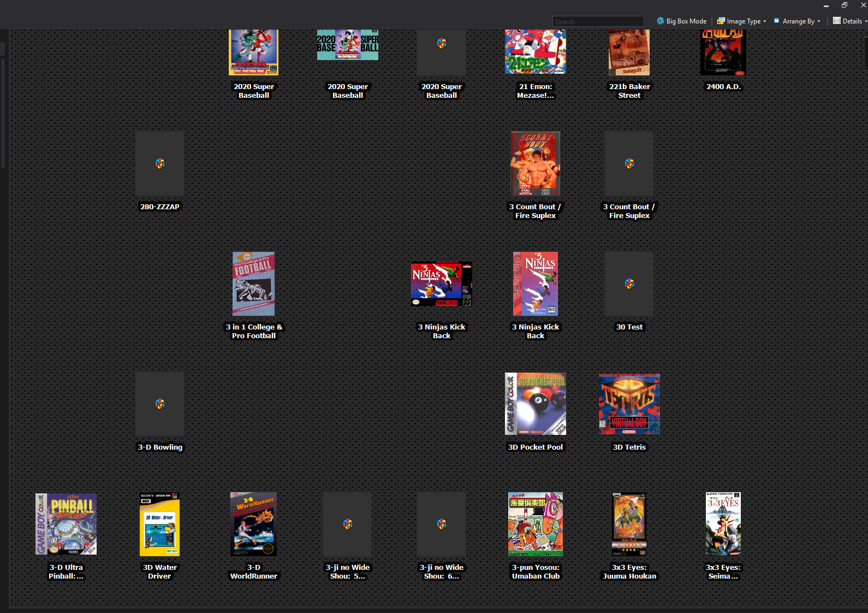Select 2020 Super Baseball cover with gold border

pyautogui.click(x=254, y=52)
